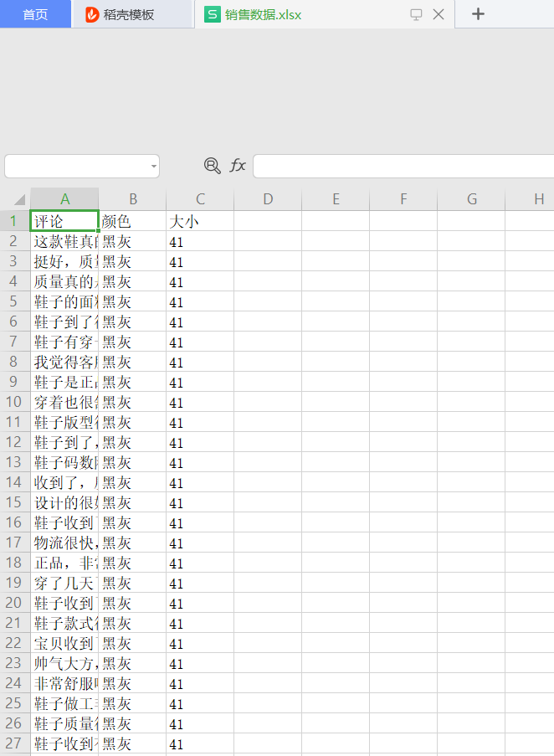
Task: Click cell starting with 鞋子质量
Action: (64, 723)
